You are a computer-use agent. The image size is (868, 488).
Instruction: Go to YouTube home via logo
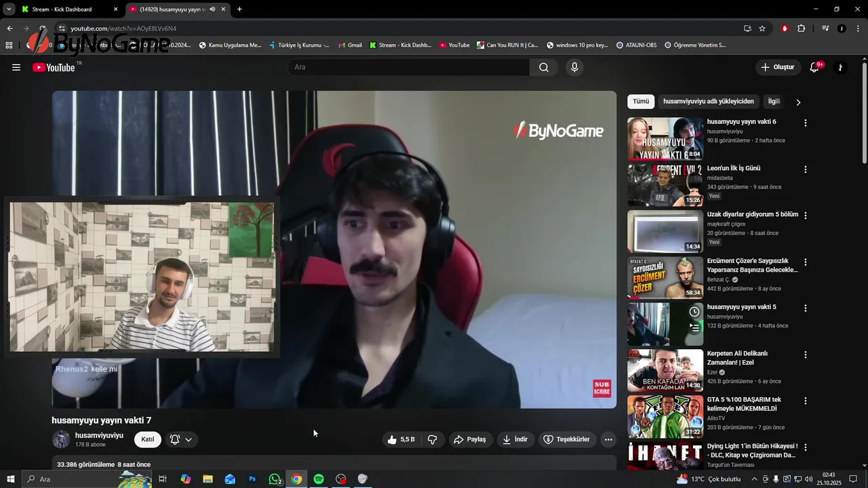[x=54, y=67]
